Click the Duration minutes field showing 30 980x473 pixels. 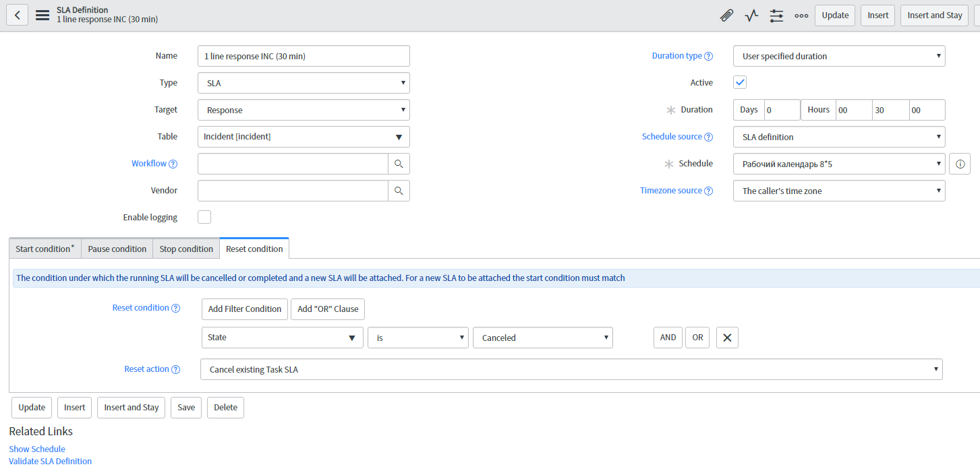tap(890, 110)
